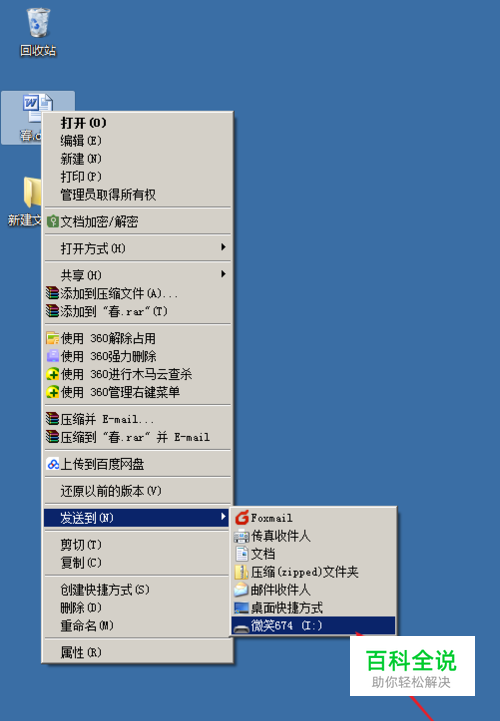Expand the 打开方式(H) submenu arrow

(x=223, y=247)
